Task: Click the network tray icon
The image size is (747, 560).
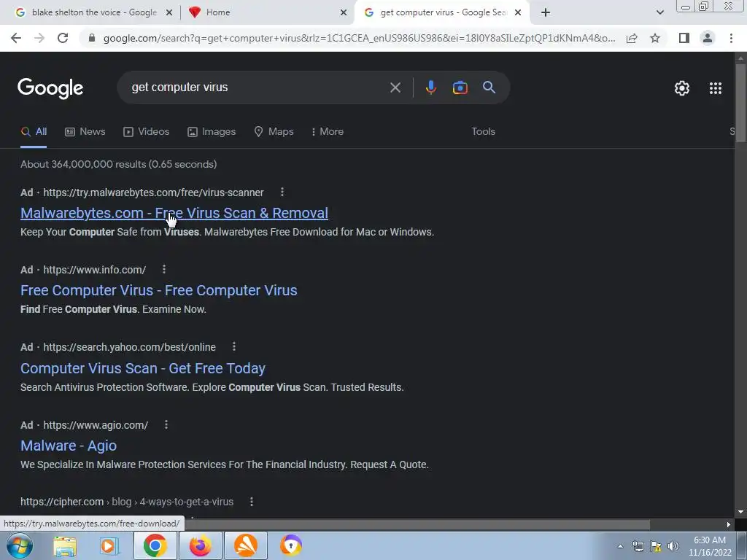Action: point(638,546)
